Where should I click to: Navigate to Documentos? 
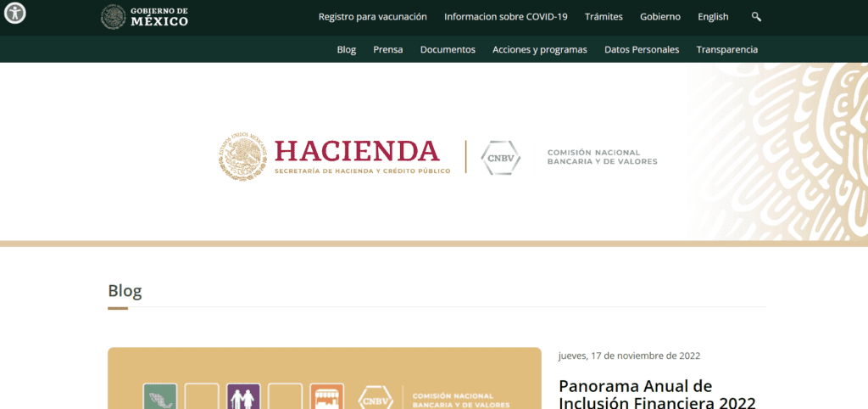tap(448, 50)
